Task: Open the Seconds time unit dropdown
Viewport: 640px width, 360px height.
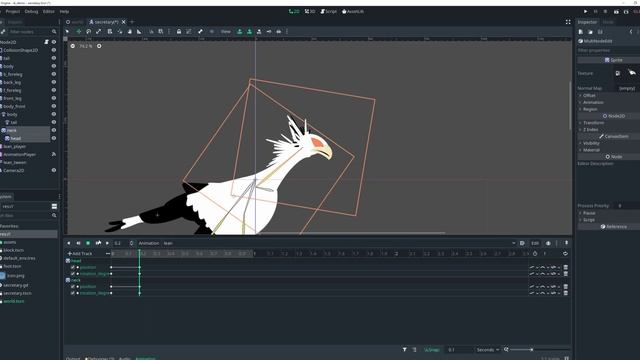Action: tap(488, 350)
